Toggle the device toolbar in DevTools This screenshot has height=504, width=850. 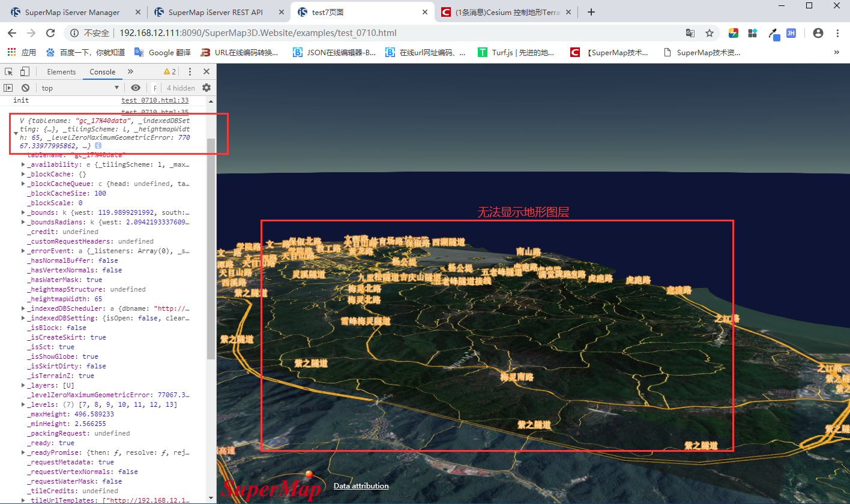25,72
